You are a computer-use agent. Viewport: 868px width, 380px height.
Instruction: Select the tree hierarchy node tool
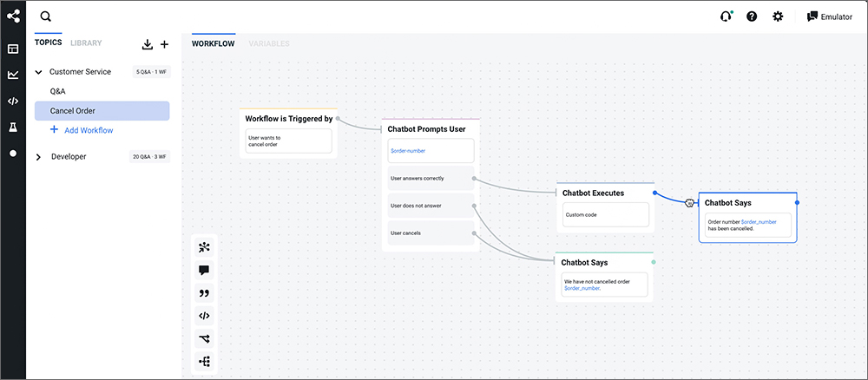[x=204, y=363]
